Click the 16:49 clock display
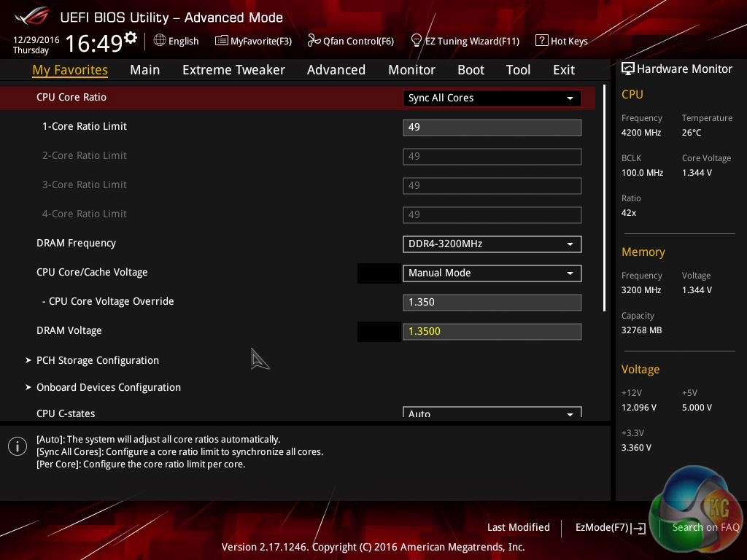747x560 pixels. point(94,43)
